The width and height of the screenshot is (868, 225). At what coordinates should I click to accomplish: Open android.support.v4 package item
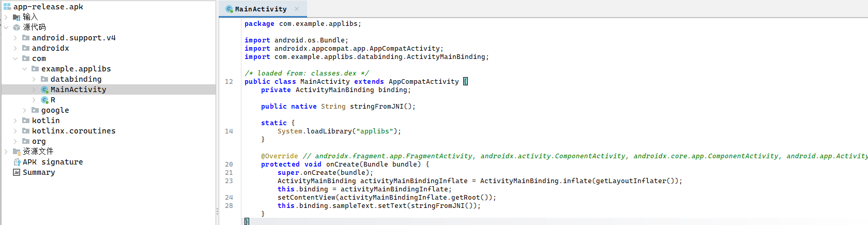point(73,38)
